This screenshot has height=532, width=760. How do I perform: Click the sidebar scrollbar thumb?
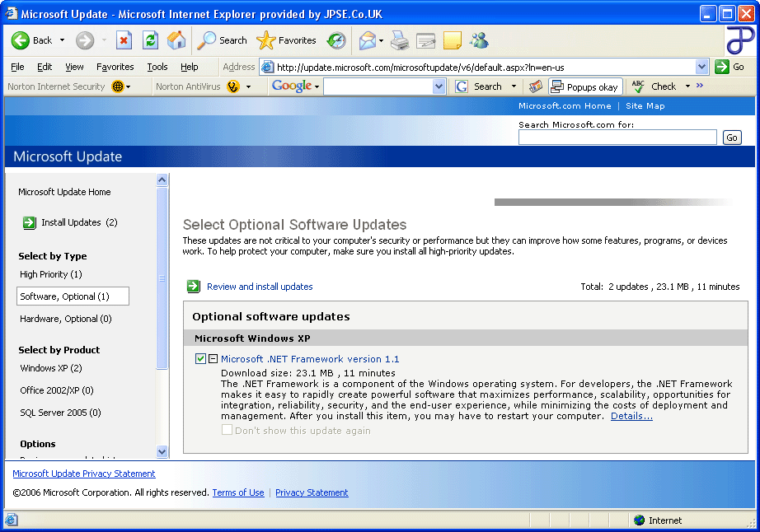pos(162,278)
